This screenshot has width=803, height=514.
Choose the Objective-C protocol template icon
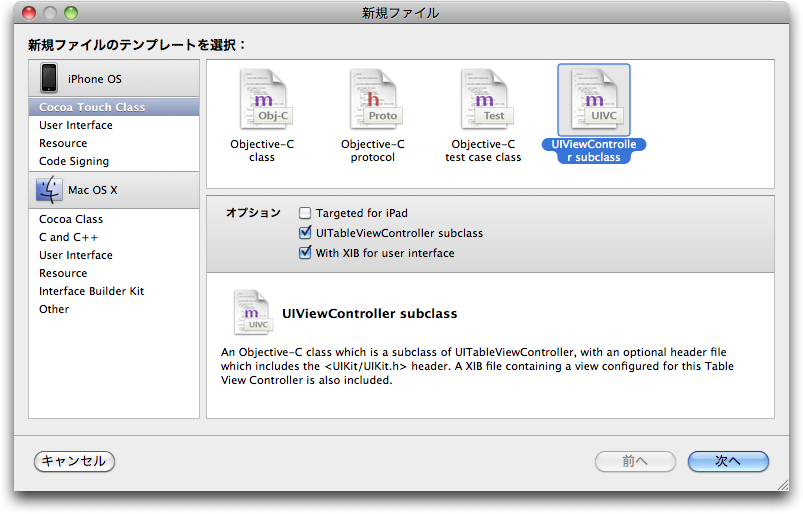pos(375,100)
